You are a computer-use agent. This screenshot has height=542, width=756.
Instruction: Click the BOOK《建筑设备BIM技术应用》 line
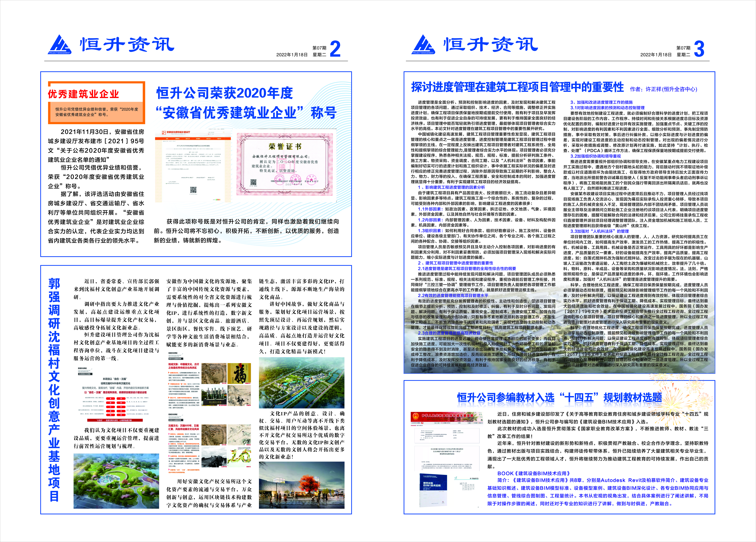pos(533,473)
